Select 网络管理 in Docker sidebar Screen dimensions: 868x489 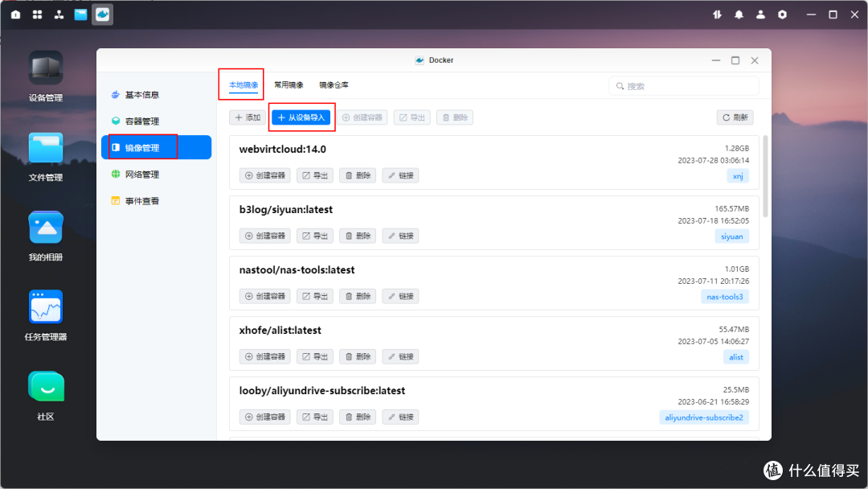coord(156,175)
